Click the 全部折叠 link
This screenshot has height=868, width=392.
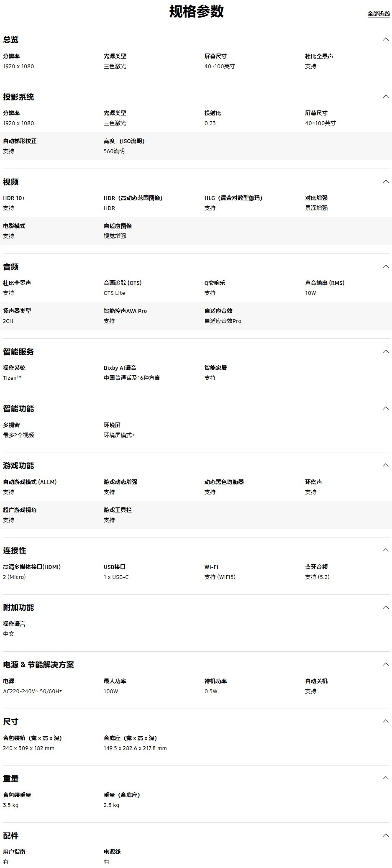coord(378,14)
